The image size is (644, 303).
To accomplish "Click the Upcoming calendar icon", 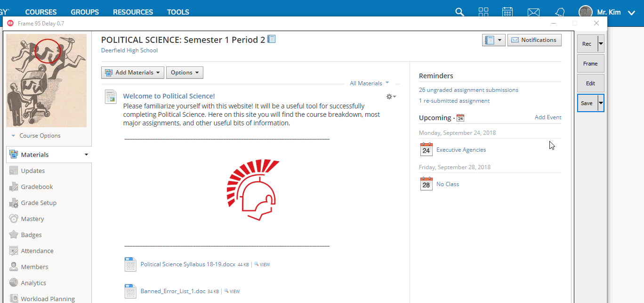I will pyautogui.click(x=460, y=118).
